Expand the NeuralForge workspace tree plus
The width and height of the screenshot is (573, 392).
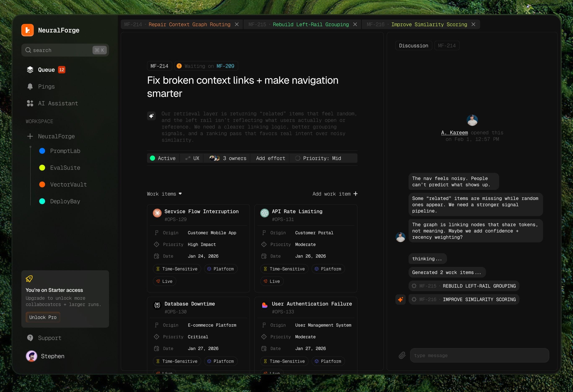tap(30, 136)
